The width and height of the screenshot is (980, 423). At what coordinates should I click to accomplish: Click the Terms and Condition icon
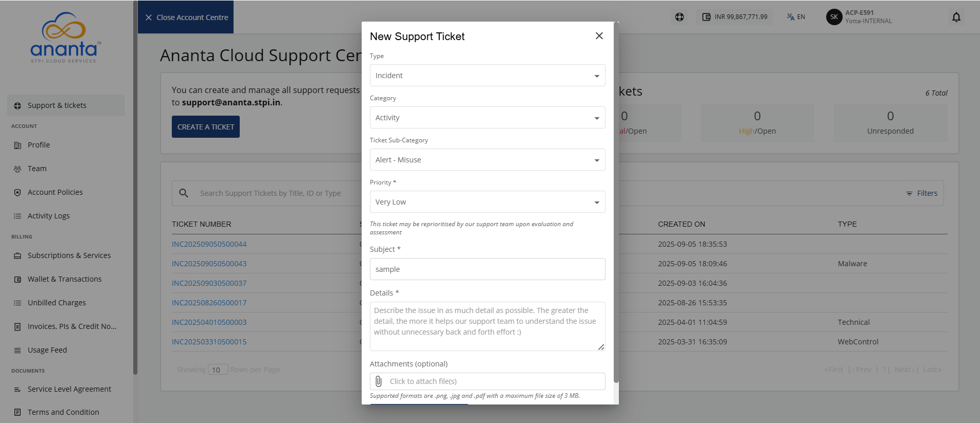[x=17, y=412]
